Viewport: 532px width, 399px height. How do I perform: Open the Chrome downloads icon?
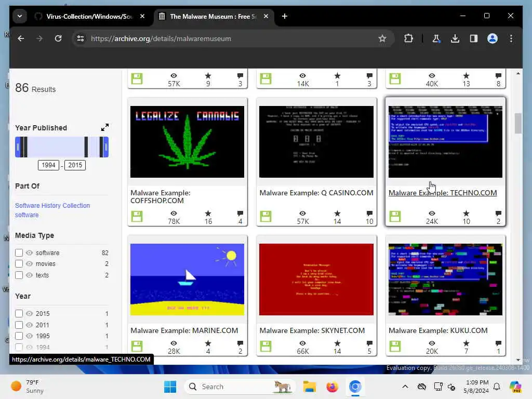coord(455,38)
